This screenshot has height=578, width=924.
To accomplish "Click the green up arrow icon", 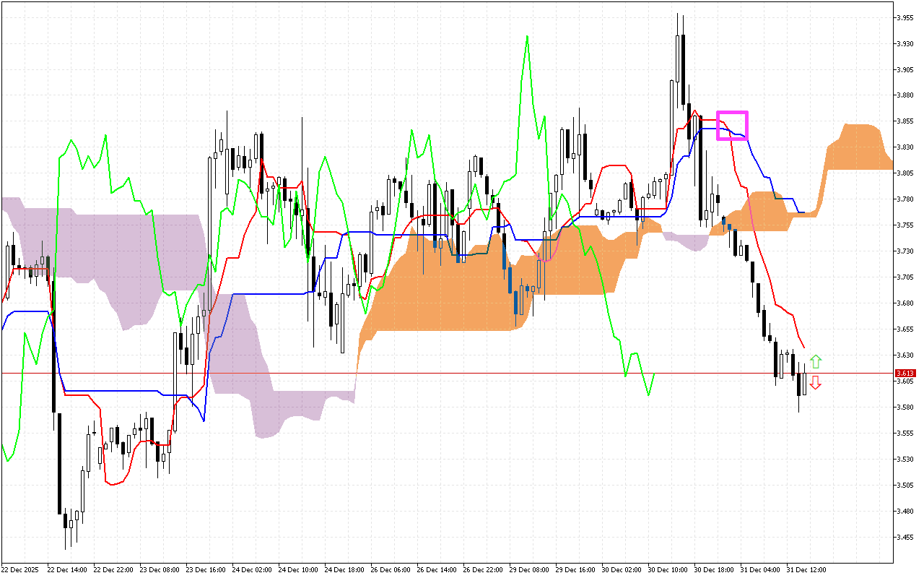I will click(x=815, y=361).
